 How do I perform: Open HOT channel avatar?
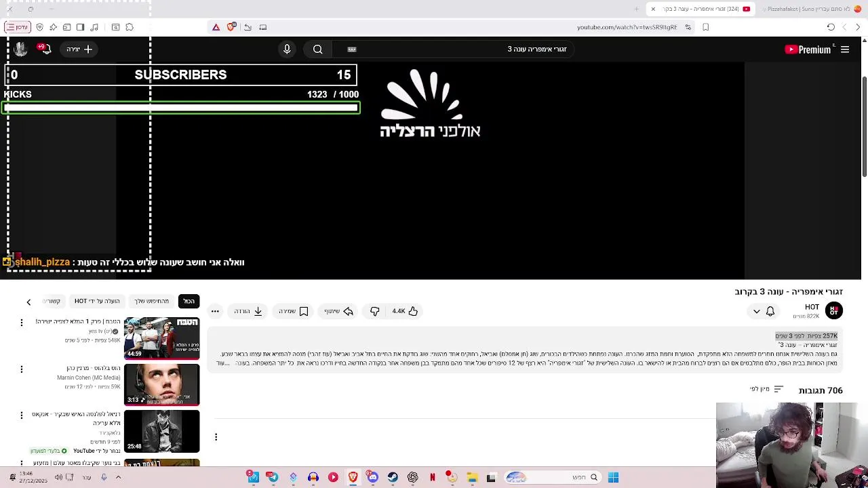coord(834,310)
